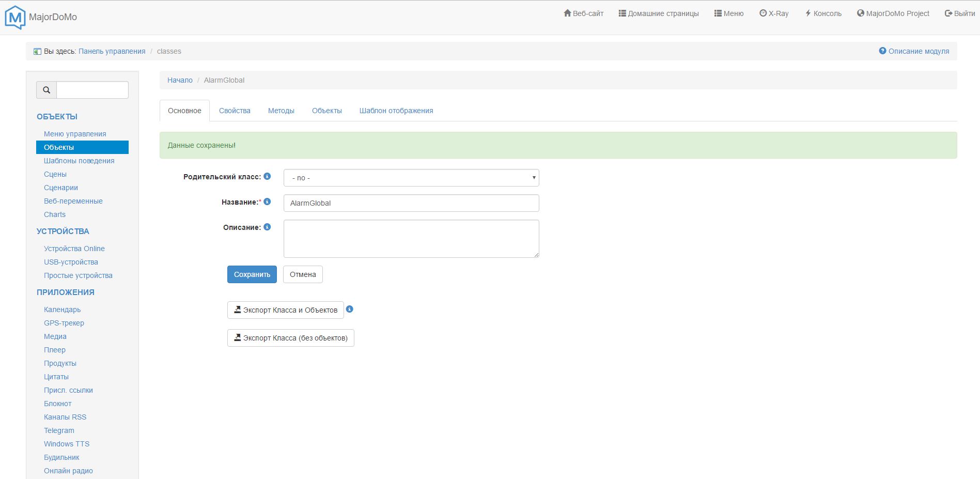Open Windows TTS in the sidebar
Viewport: 980px width, 479px height.
point(67,444)
